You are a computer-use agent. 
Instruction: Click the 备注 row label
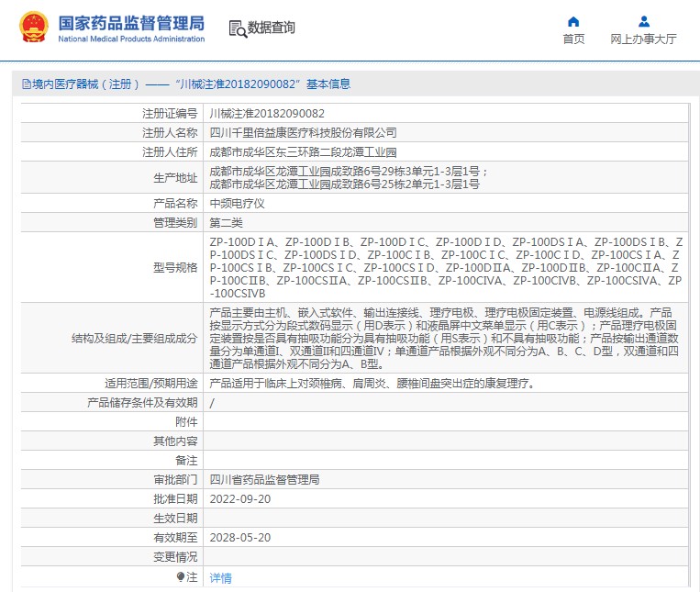186,461
